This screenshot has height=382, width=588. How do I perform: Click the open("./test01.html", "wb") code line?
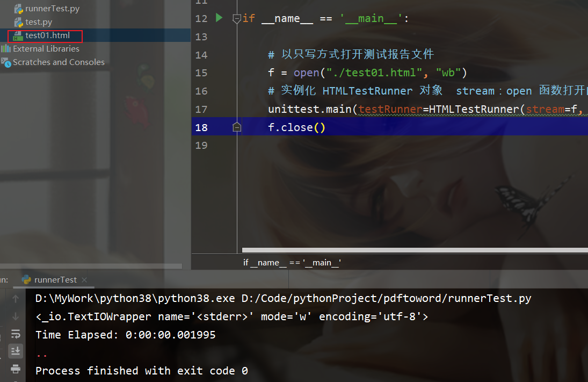(367, 73)
